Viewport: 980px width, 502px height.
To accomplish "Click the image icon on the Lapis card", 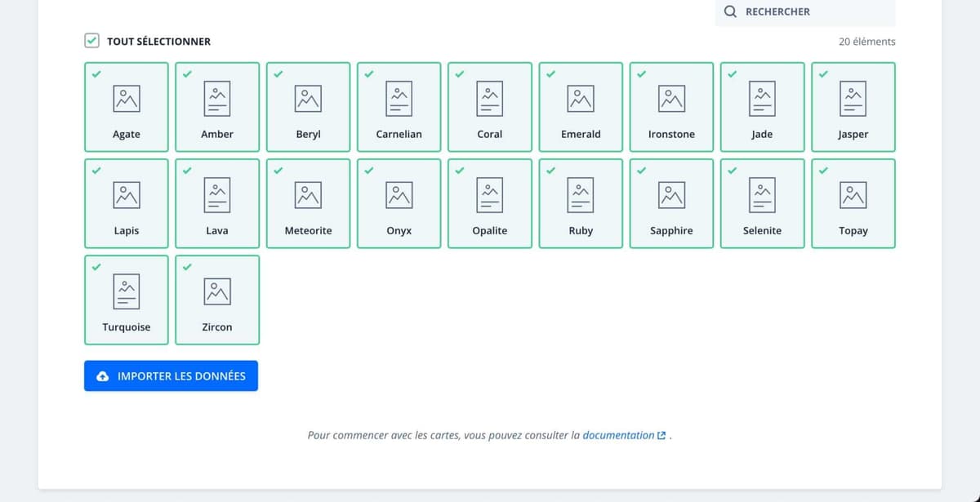I will click(x=126, y=194).
